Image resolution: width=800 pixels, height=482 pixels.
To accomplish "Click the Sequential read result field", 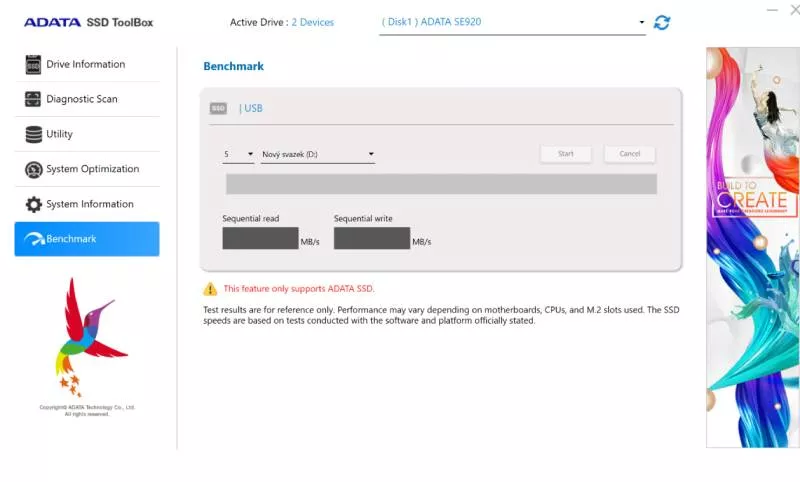I will 260,238.
